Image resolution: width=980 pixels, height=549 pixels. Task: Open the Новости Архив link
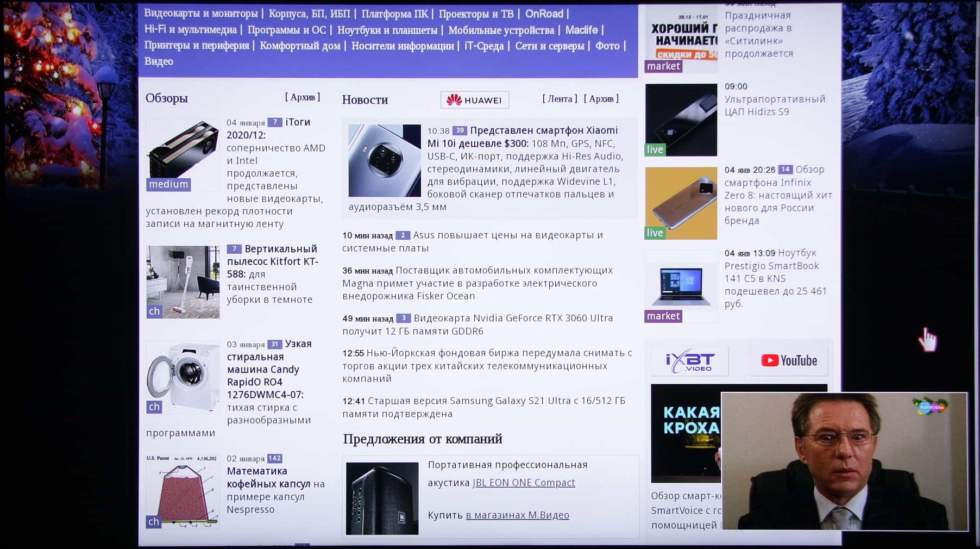[601, 99]
